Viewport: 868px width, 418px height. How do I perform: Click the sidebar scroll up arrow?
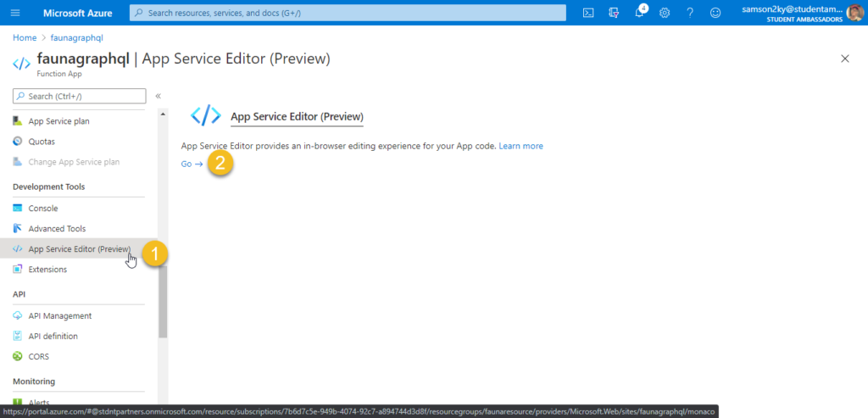pyautogui.click(x=163, y=114)
